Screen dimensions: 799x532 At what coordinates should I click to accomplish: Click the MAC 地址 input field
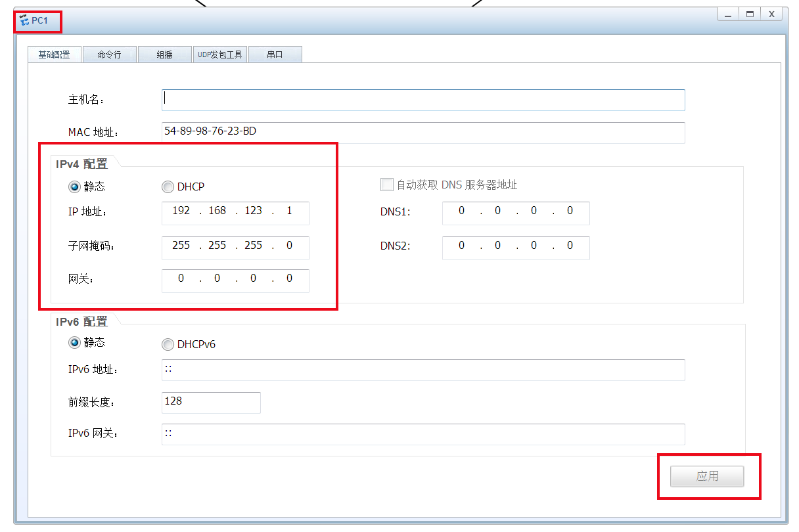click(x=423, y=132)
